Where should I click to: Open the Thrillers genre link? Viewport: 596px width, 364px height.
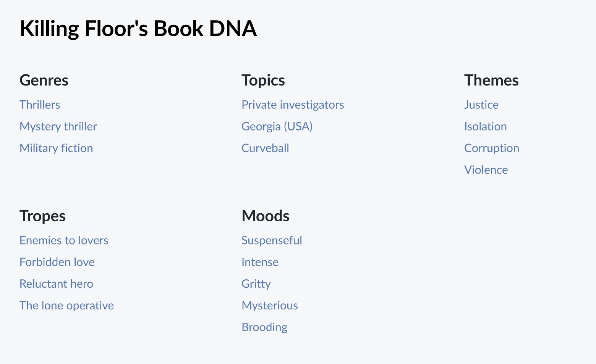coord(40,105)
